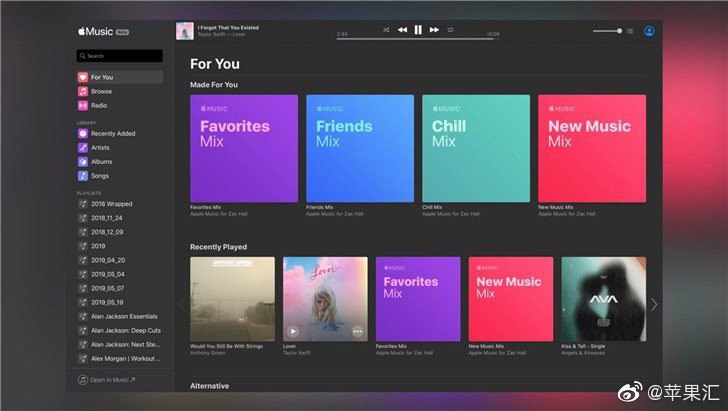
Task: Click the Open in Music note icon
Action: click(83, 380)
